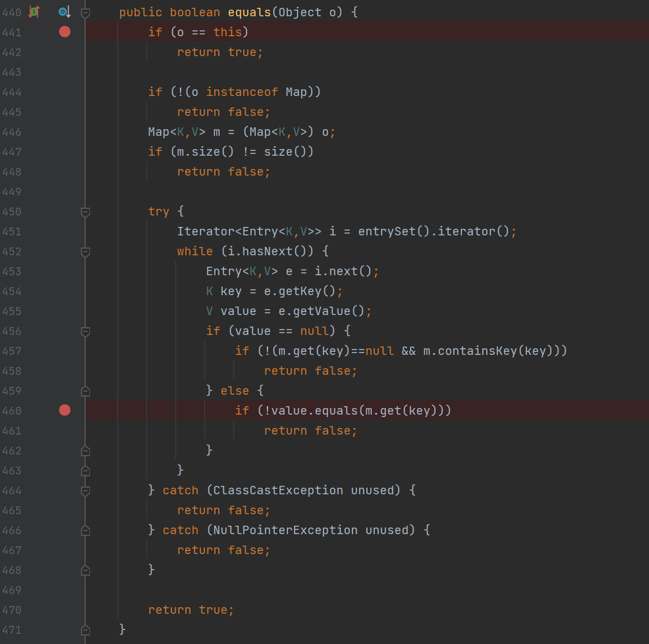Click 'e.getKey()' on line 454
This screenshot has width=649, height=644.
point(300,291)
